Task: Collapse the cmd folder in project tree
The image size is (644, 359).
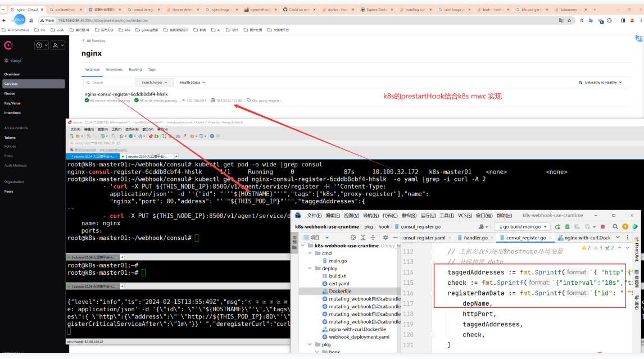Action: (310, 253)
